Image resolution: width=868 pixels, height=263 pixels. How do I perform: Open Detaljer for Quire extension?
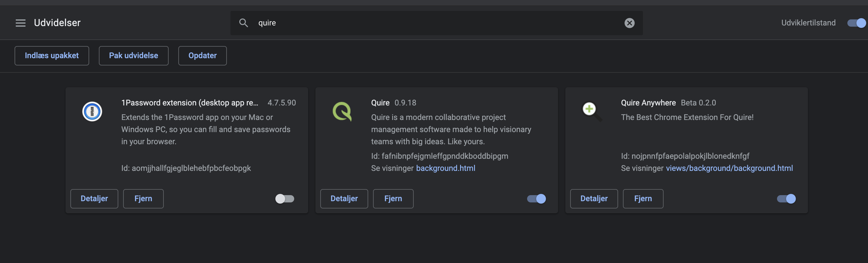344,199
